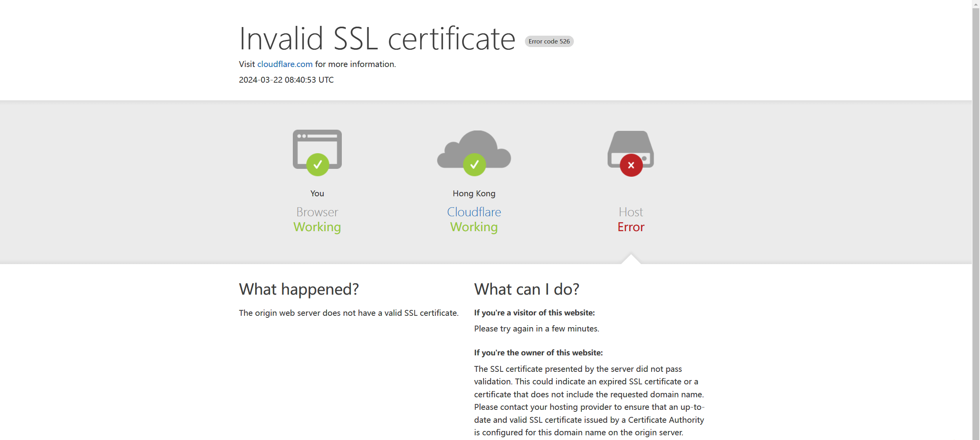Click the scrollbar up arrow
This screenshot has width=980, height=440.
point(976,4)
